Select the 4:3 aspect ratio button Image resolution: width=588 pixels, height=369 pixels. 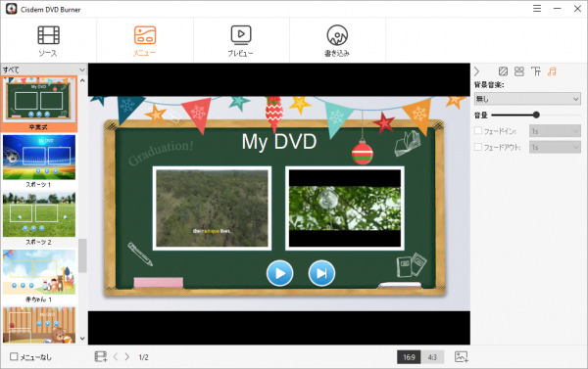(x=432, y=357)
